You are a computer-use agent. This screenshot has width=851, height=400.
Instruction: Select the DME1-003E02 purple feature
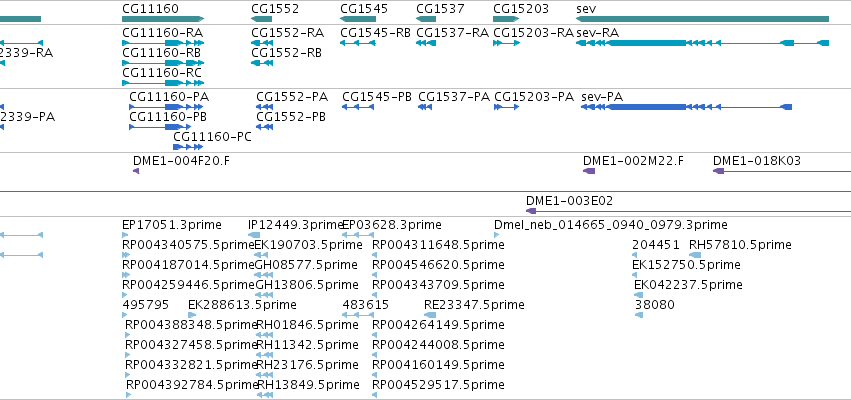[531, 211]
